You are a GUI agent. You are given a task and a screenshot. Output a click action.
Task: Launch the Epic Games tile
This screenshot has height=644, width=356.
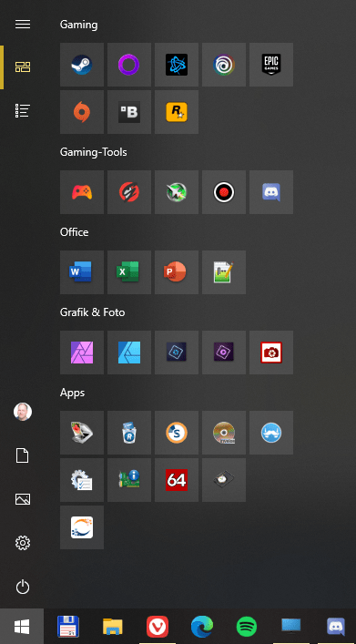point(271,65)
